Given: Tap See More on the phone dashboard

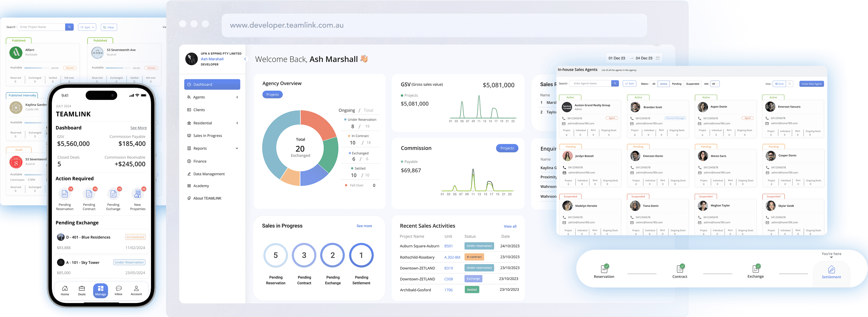Looking at the screenshot, I should pyautogui.click(x=138, y=128).
